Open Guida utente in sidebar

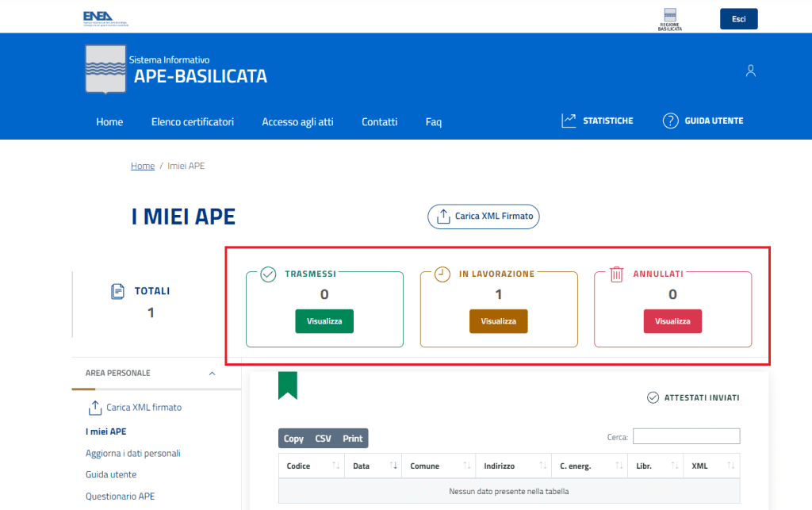[111, 474]
